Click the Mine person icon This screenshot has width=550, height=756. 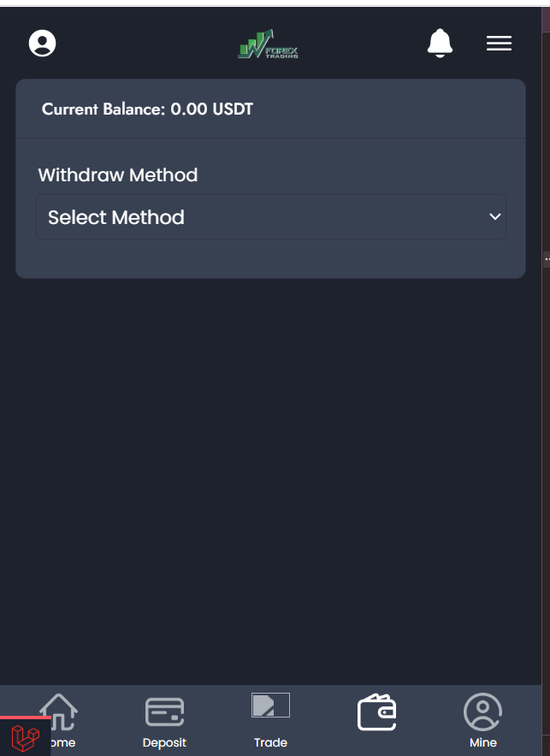[482, 712]
